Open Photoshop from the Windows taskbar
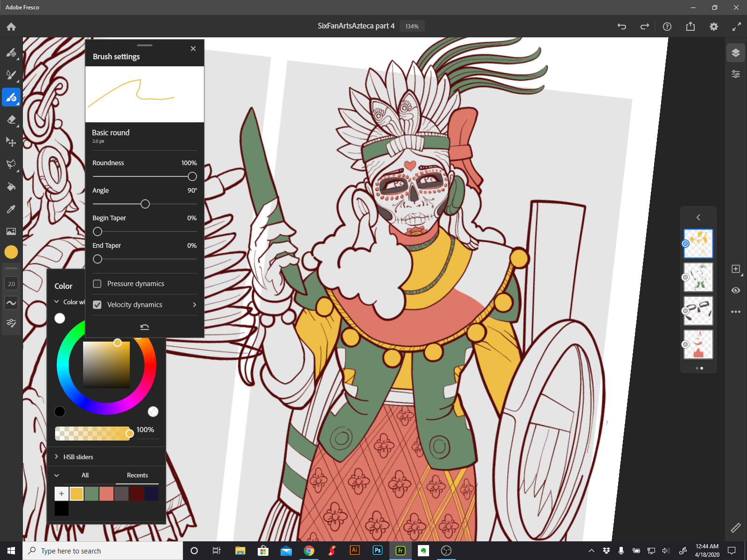Viewport: 747px width, 560px height. click(378, 551)
